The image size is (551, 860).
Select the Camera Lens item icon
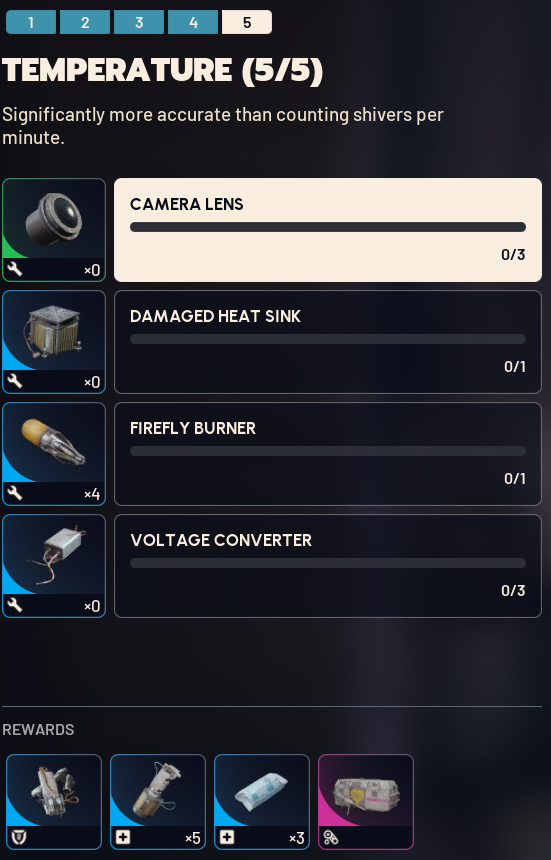[54, 230]
